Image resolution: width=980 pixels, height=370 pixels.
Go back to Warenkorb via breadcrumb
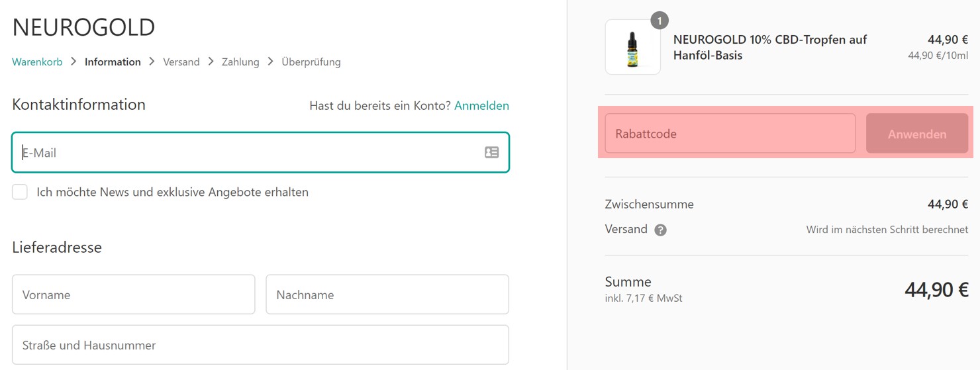pos(37,62)
